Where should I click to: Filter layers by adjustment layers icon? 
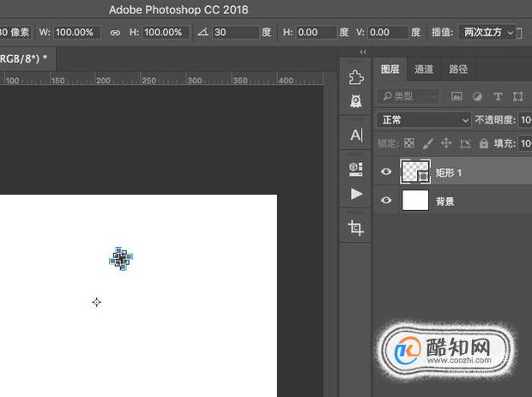[477, 97]
